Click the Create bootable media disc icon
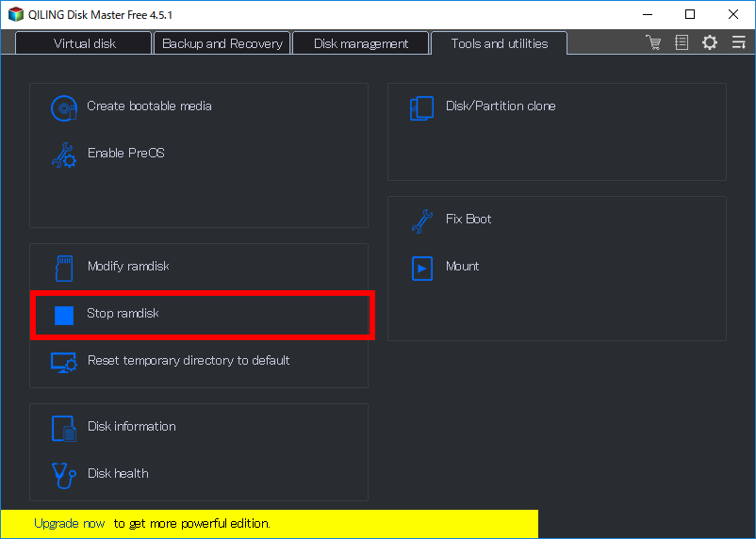756x539 pixels. (64, 108)
